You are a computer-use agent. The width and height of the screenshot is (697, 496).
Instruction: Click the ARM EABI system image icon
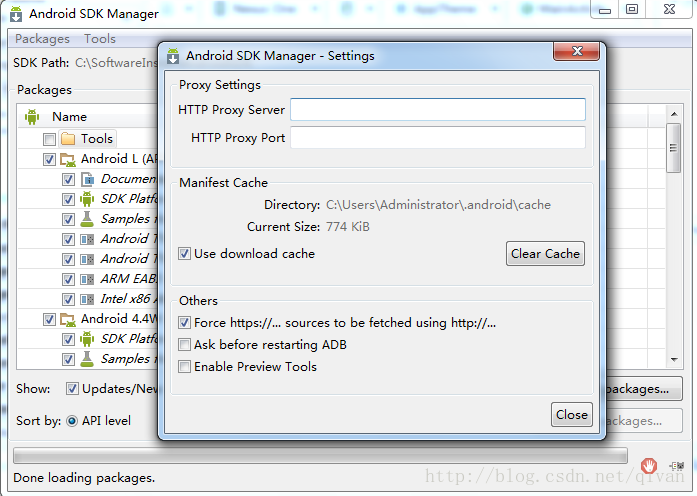pyautogui.click(x=87, y=279)
